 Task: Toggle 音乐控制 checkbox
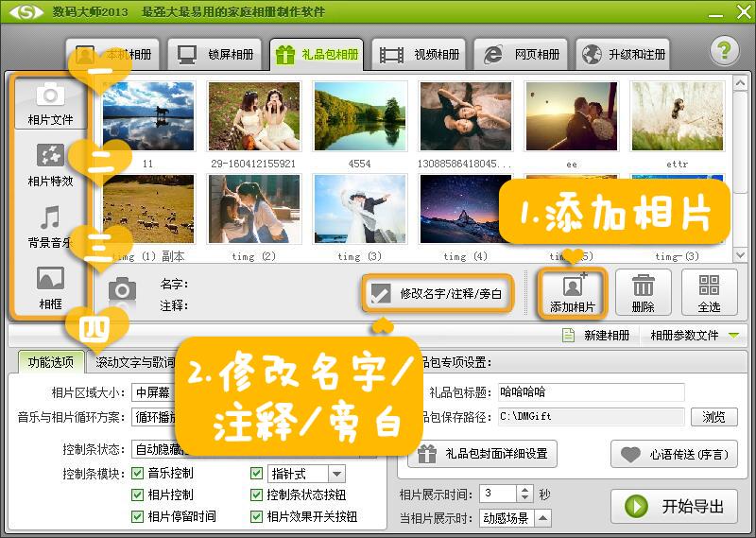(137, 474)
